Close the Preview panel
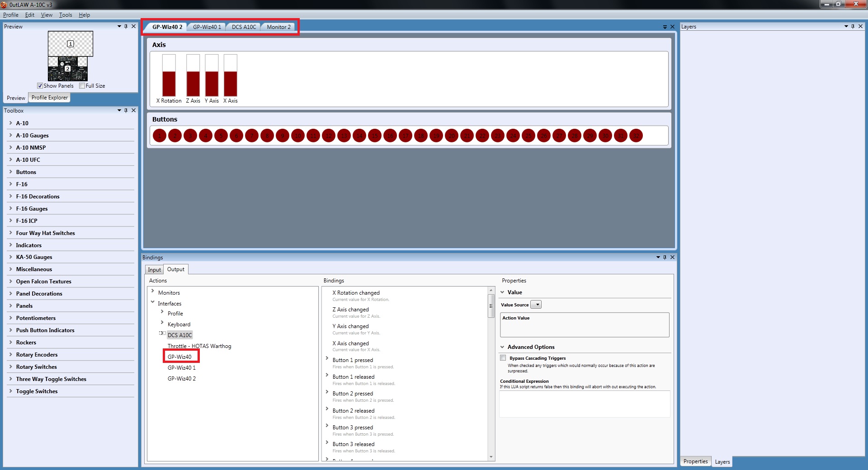 coord(133,26)
